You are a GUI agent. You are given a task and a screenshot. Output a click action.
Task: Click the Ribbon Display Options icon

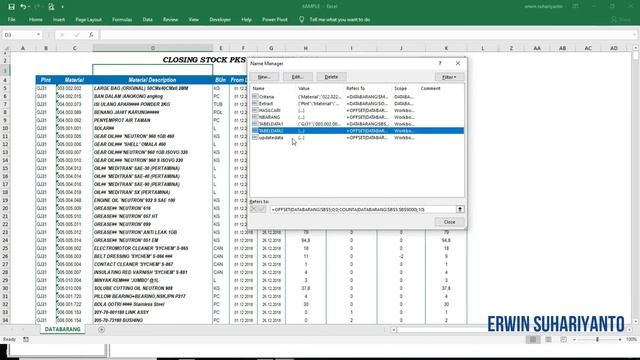(576, 7)
